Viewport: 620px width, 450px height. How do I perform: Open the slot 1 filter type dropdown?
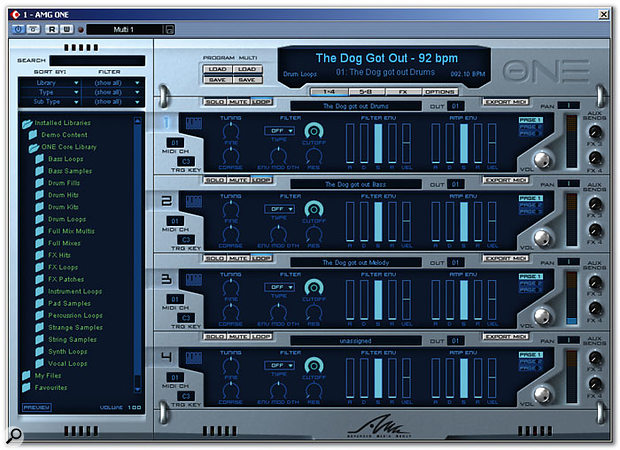point(279,130)
